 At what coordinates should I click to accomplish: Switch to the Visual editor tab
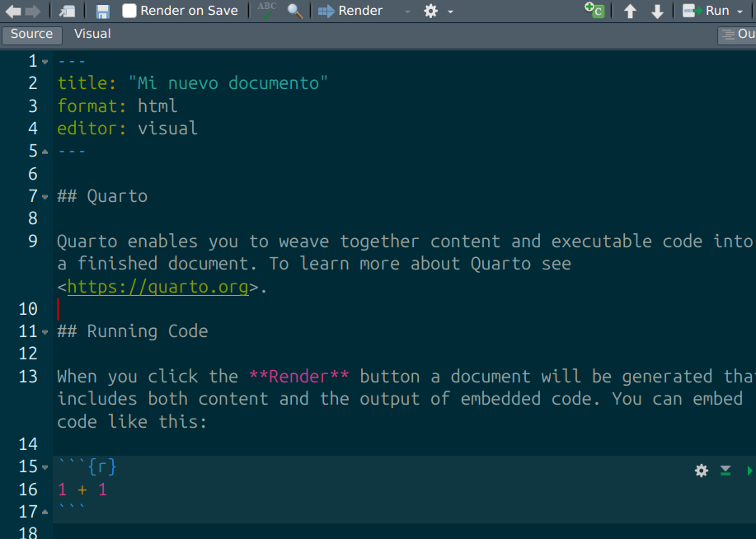point(92,34)
